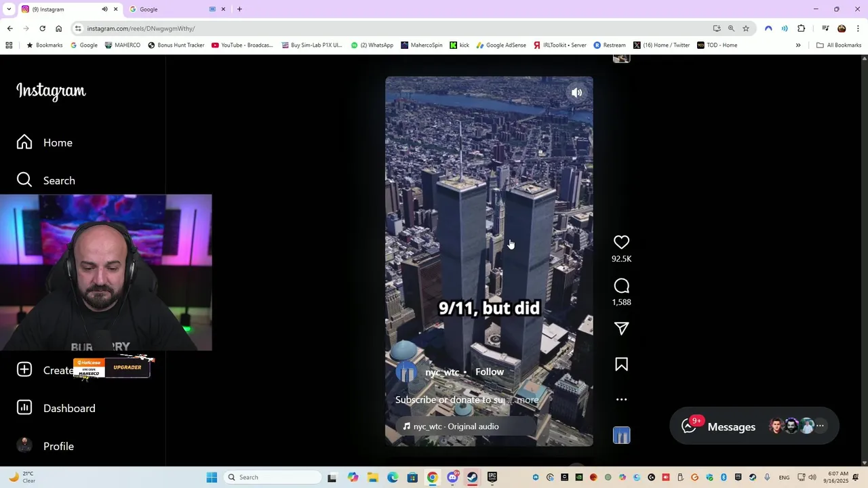Screen dimensions: 868x488
Task: Expand the caption with 'more'
Action: (x=528, y=400)
